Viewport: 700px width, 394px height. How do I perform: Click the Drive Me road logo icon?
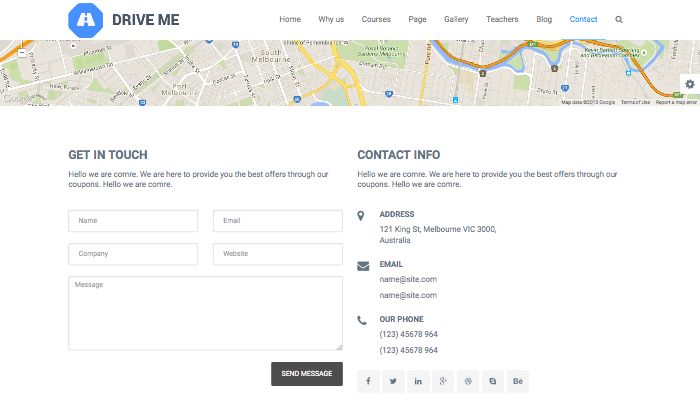(x=85, y=20)
